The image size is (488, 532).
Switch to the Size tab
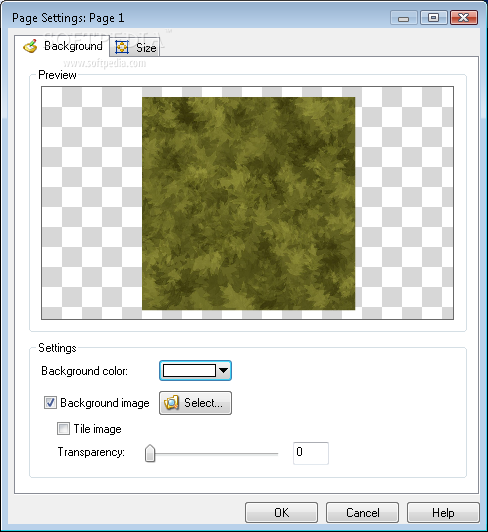pos(135,47)
